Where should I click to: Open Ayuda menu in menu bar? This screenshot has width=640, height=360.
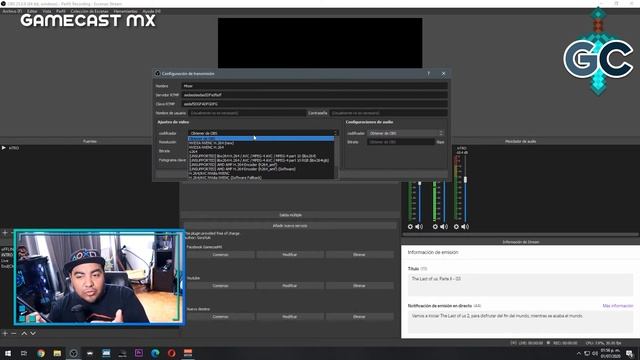[x=151, y=11]
